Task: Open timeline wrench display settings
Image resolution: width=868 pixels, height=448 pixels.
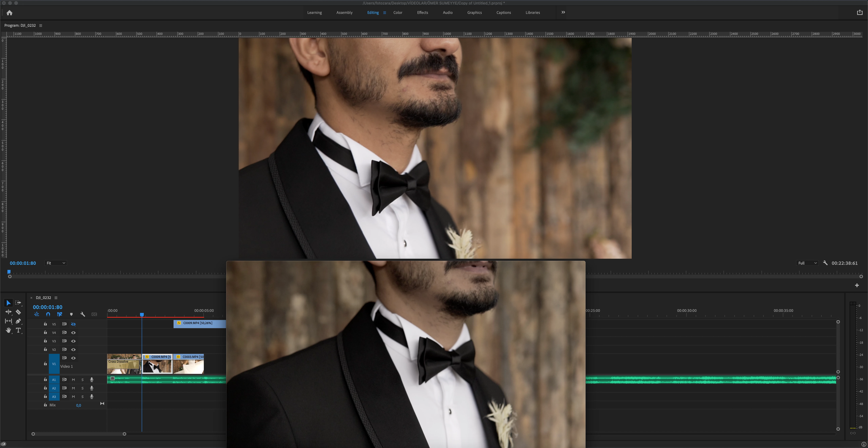Action: (83, 314)
